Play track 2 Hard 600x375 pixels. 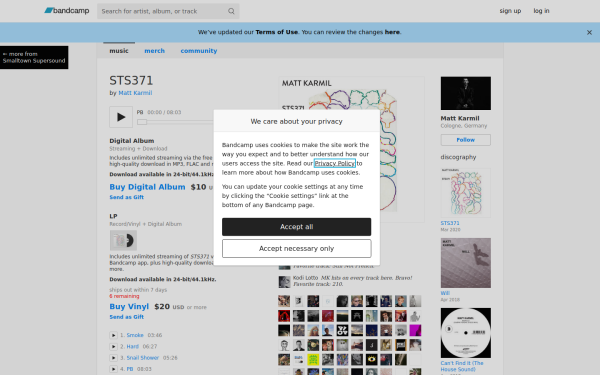pos(113,347)
